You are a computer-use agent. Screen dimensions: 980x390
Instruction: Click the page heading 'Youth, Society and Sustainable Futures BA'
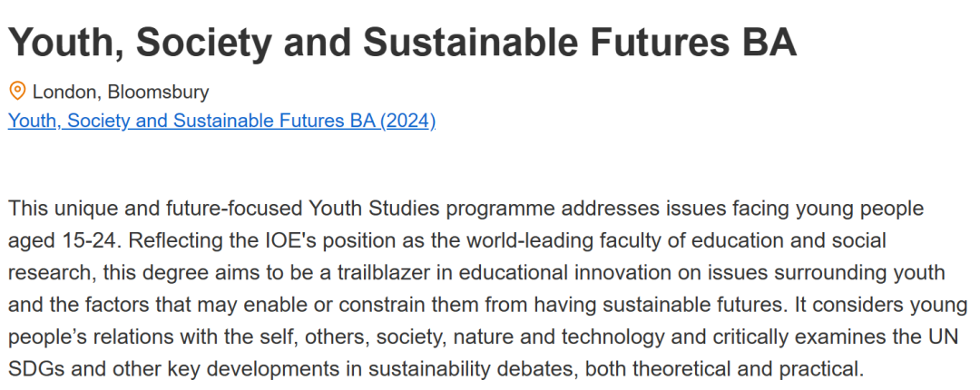pos(402,42)
